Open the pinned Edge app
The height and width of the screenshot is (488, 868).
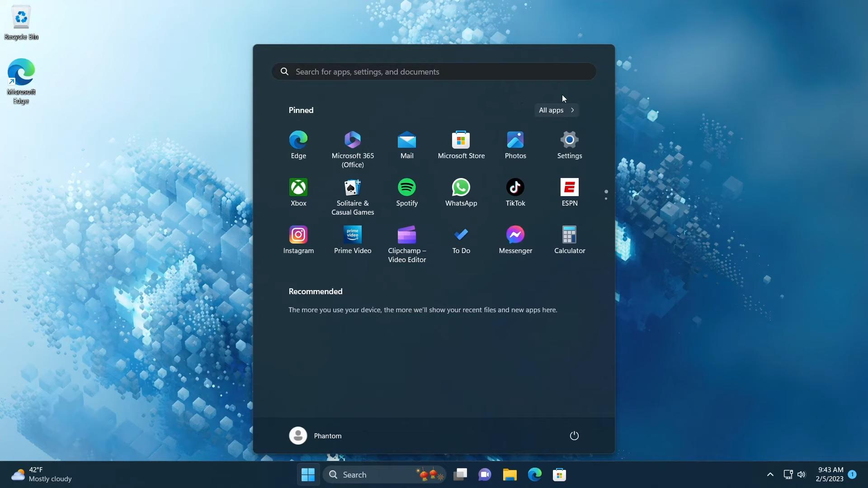pos(298,145)
